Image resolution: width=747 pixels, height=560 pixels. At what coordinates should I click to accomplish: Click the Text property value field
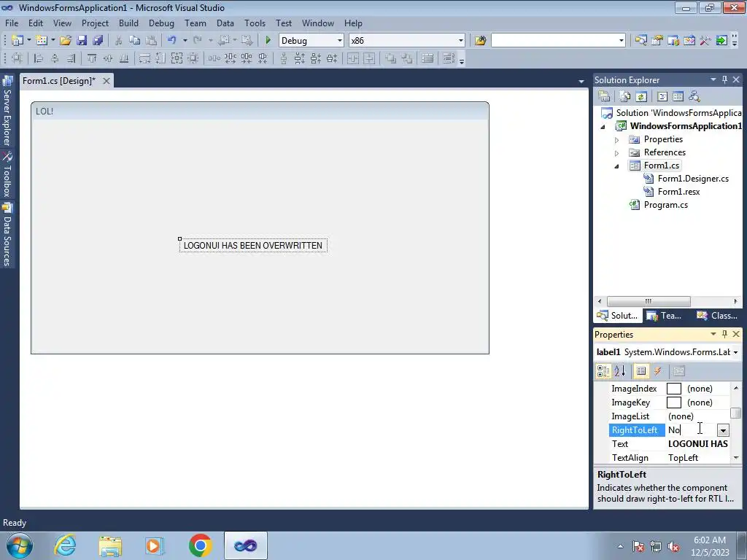click(x=698, y=444)
